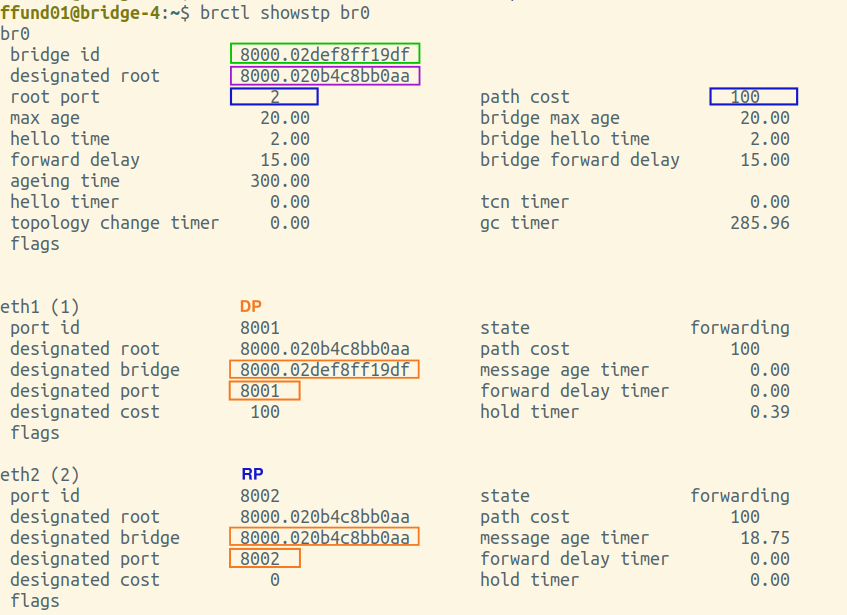This screenshot has width=847, height=615.
Task: Click eth2 message age timer value 18.75
Action: pyautogui.click(x=765, y=537)
